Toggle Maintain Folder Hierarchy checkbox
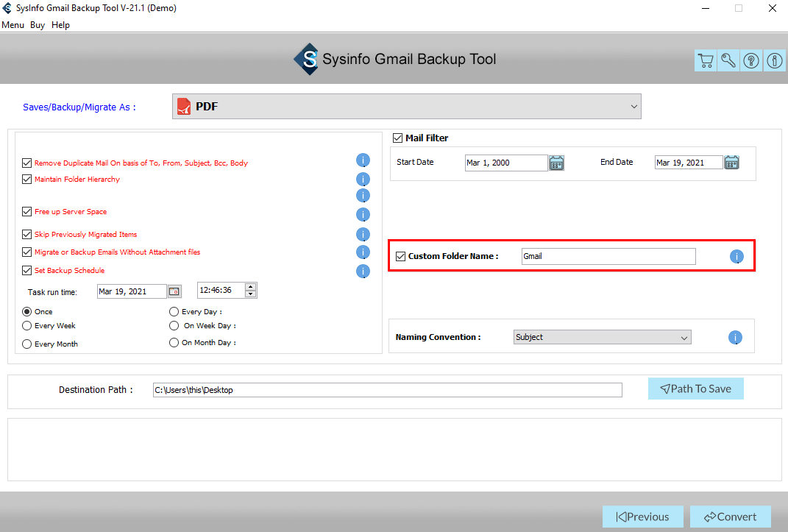Image resolution: width=788 pixels, height=532 pixels. [x=26, y=179]
